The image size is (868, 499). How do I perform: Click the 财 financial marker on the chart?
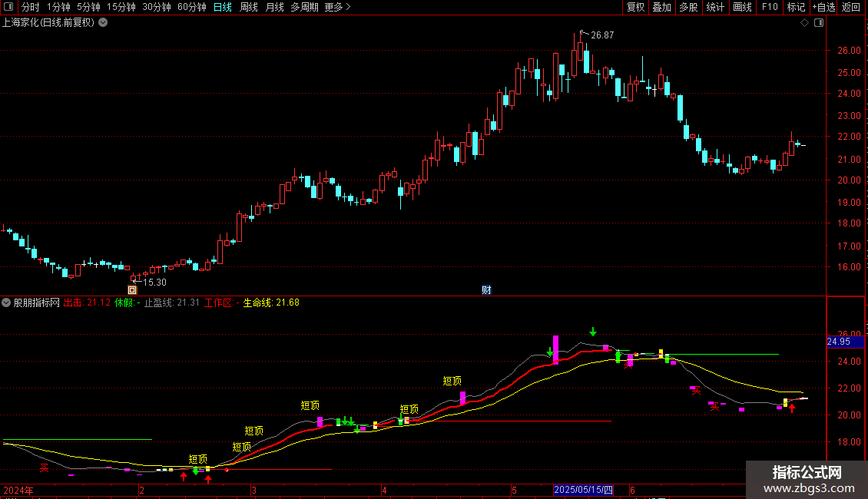point(486,290)
